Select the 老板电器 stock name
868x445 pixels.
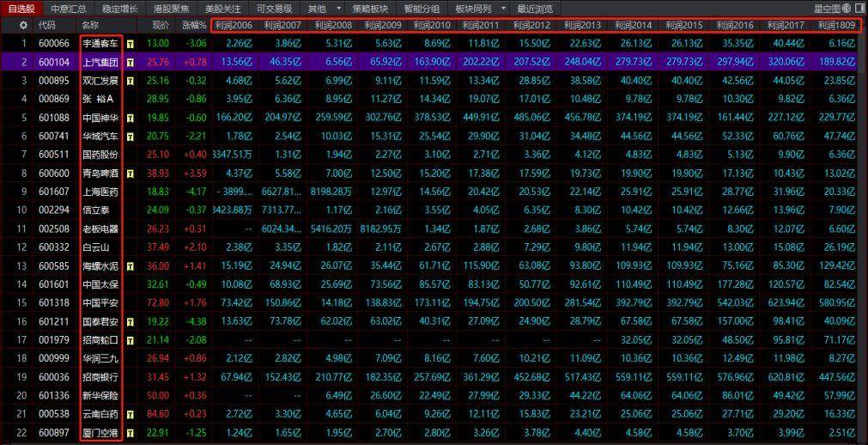click(x=100, y=229)
